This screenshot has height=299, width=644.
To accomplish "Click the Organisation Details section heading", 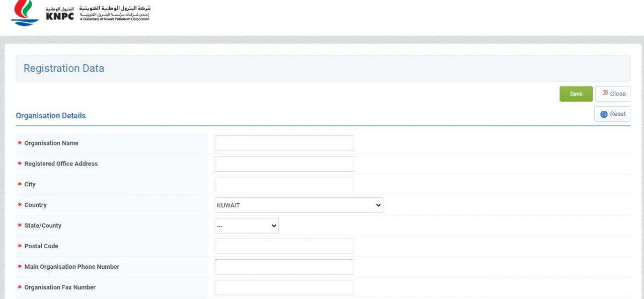I will click(50, 115).
